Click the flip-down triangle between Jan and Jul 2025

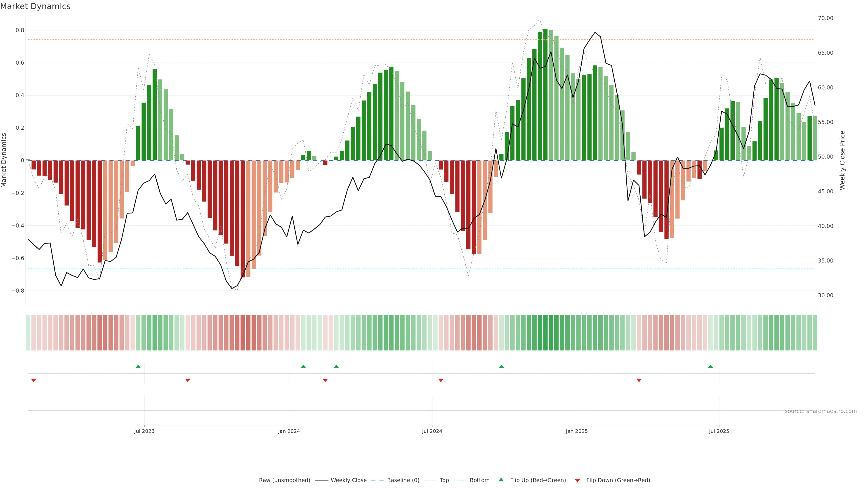639,380
